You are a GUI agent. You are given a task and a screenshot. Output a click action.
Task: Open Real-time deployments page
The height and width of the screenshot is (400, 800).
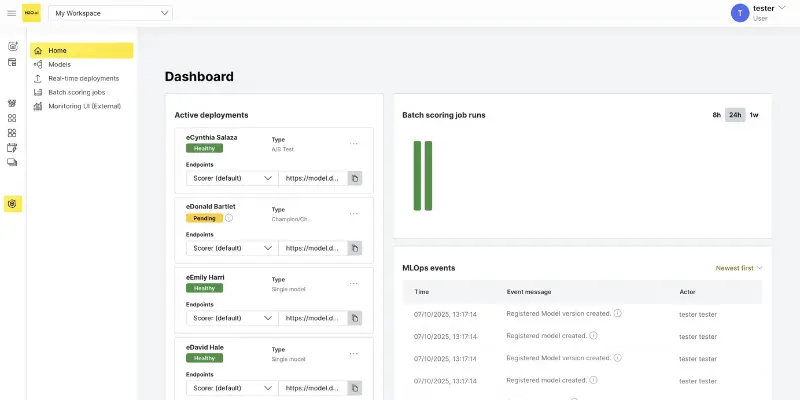(x=83, y=78)
